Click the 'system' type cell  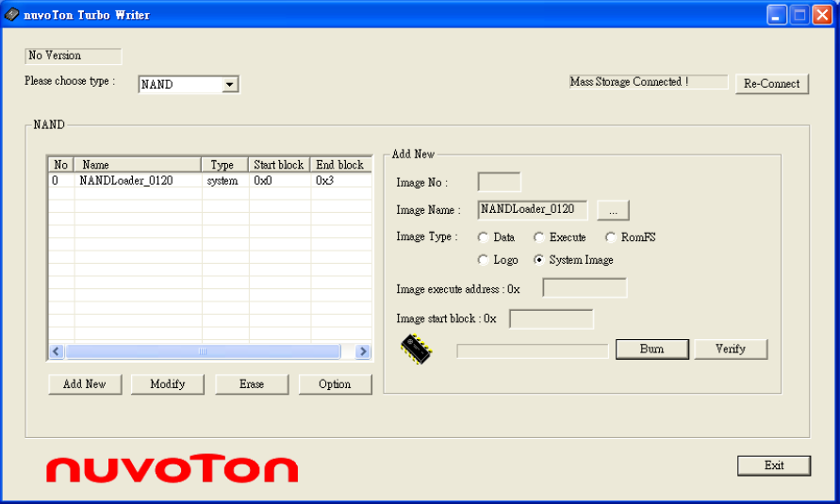tap(222, 181)
